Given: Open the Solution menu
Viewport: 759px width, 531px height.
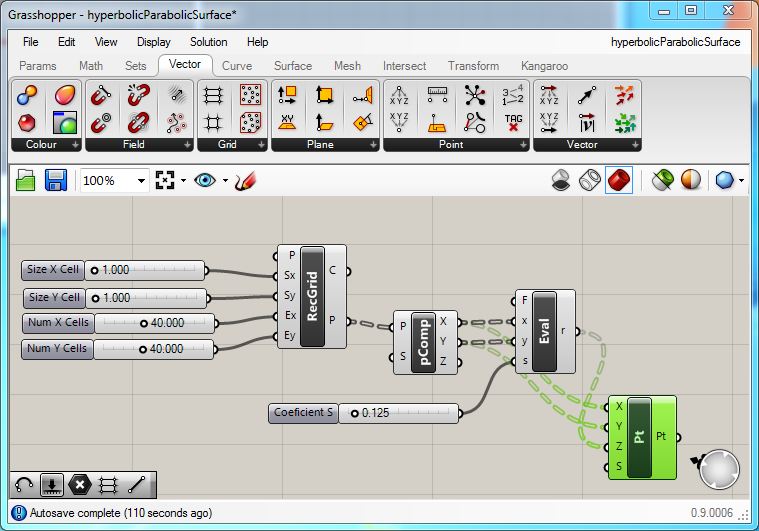Looking at the screenshot, I should click(209, 42).
